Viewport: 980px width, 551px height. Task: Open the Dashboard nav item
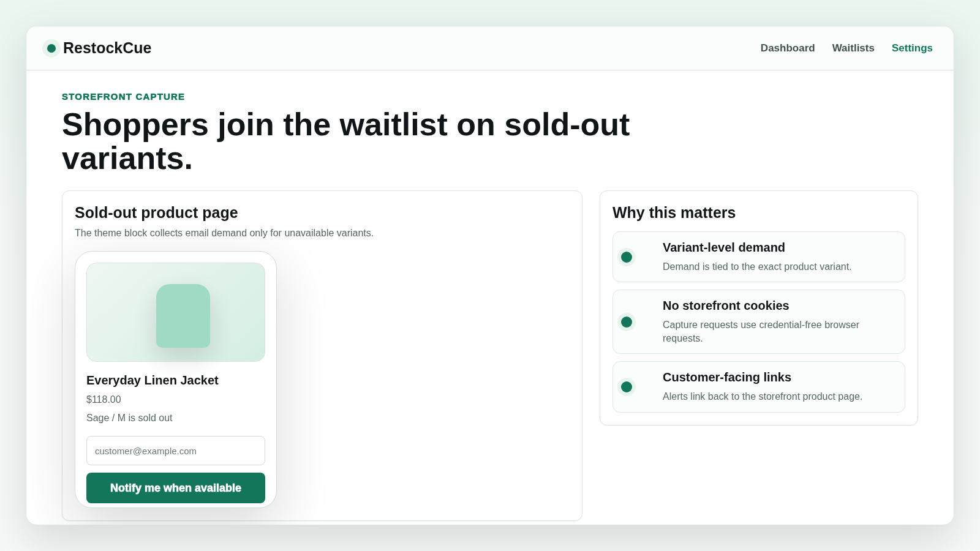point(788,48)
